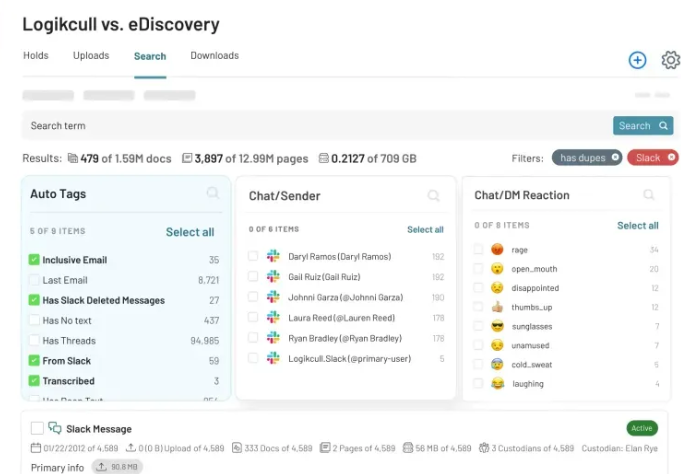The width and height of the screenshot is (681, 474).
Task: Remove the has dupes filter
Action: click(x=615, y=157)
